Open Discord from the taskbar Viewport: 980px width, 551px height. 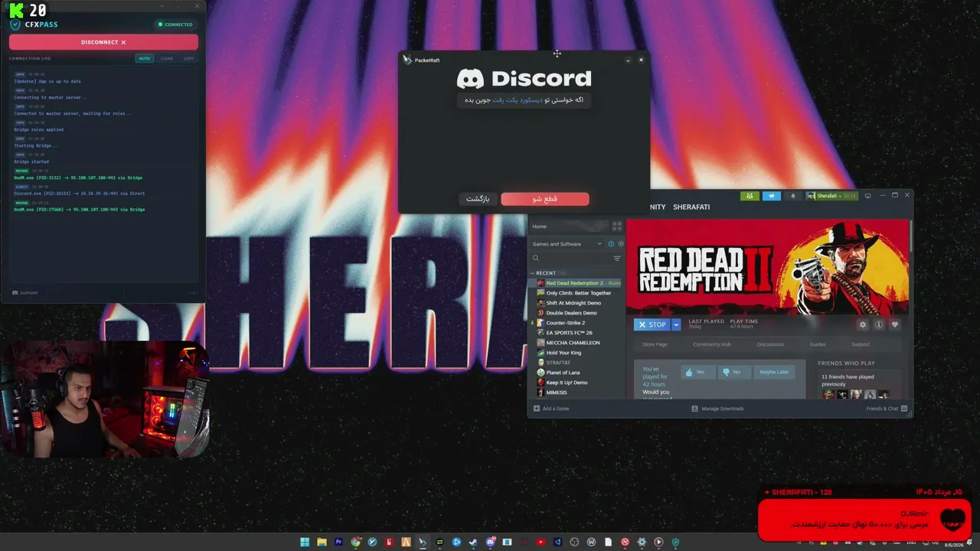click(490, 543)
